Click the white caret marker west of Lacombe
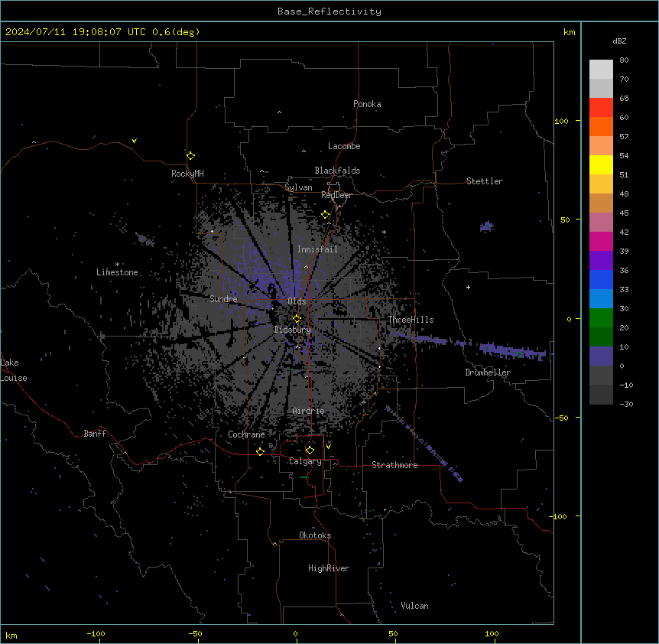Screen dimensions: 659x644 [304, 151]
